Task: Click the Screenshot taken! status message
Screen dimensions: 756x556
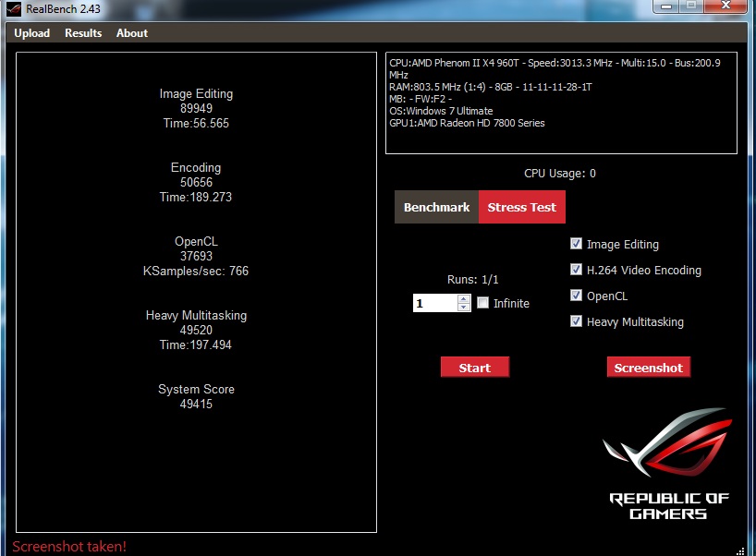Action: pyautogui.click(x=69, y=547)
